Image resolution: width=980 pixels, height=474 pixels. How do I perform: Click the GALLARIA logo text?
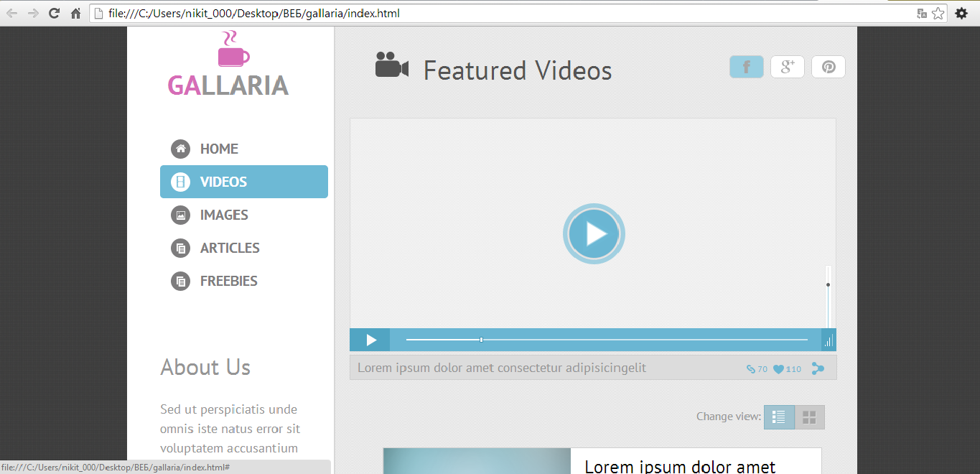(x=228, y=85)
